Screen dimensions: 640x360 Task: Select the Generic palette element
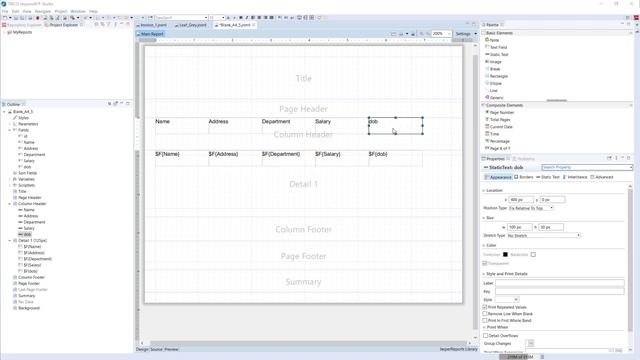pos(494,98)
